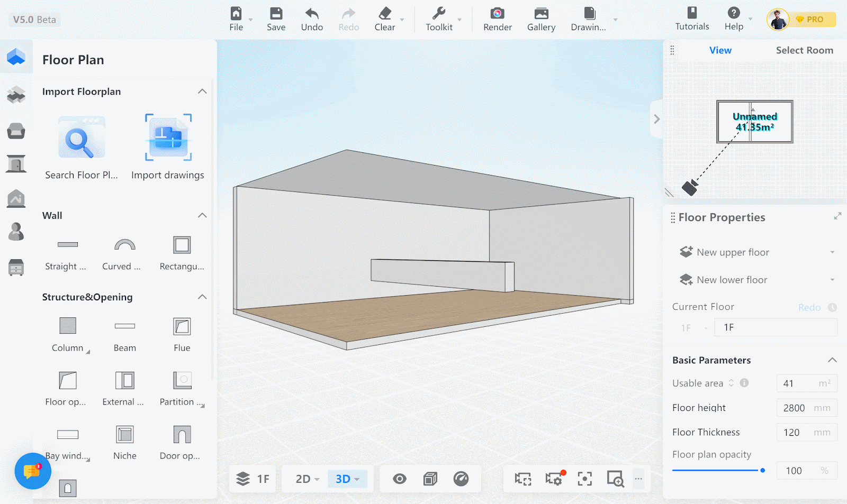847x504 pixels.
Task: Pick the Column structure icon
Action: [68, 326]
